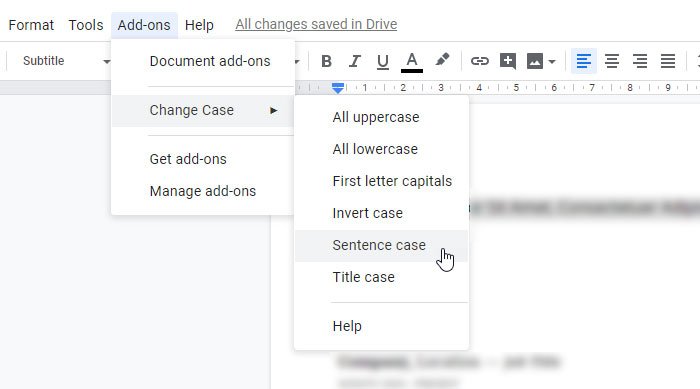
Task: Enable left align
Action: coord(583,61)
